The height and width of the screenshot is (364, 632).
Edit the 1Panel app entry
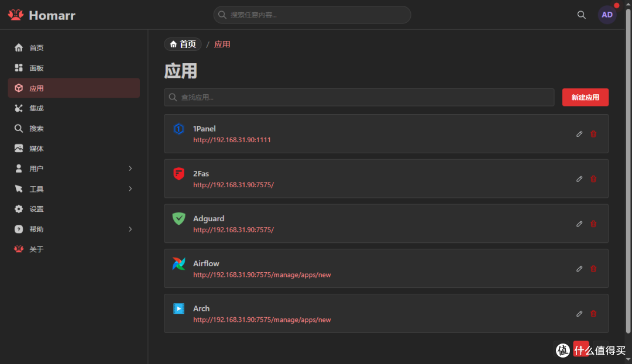coord(579,134)
